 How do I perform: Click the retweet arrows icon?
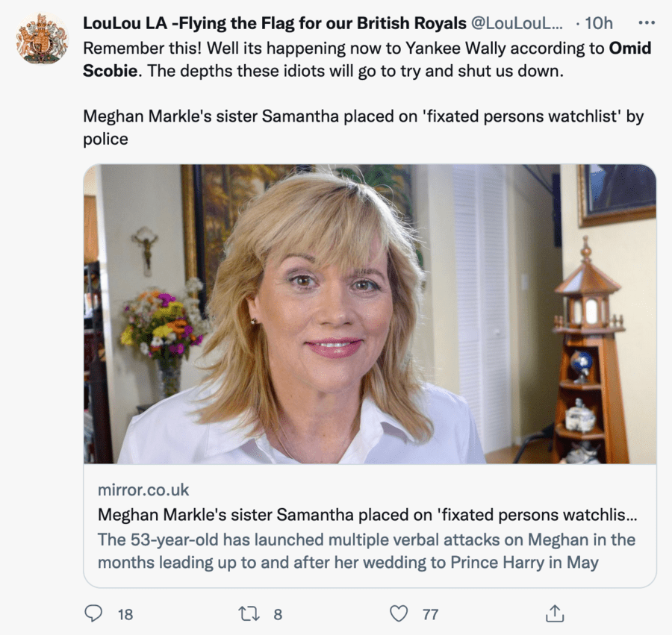tap(247, 613)
